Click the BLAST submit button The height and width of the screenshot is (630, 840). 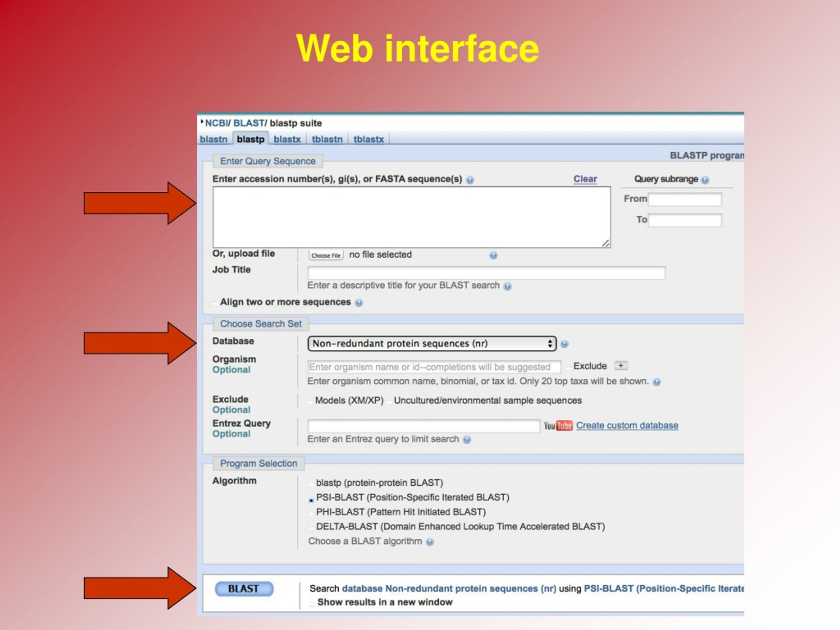(x=244, y=589)
